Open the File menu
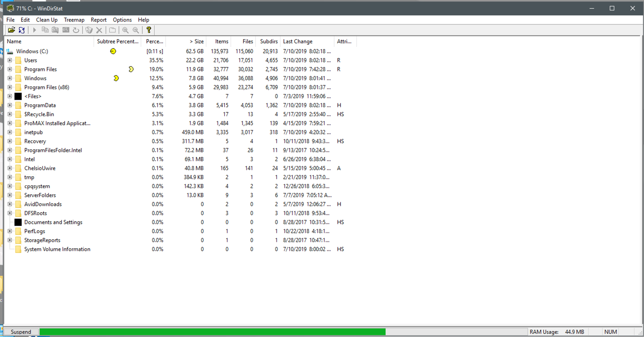The image size is (644, 337). pyautogui.click(x=11, y=20)
